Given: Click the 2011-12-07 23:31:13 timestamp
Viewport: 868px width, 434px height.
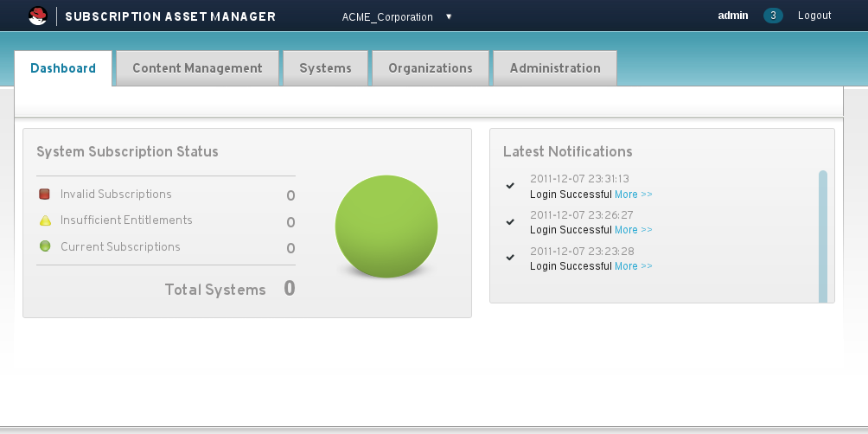Looking at the screenshot, I should 579,179.
